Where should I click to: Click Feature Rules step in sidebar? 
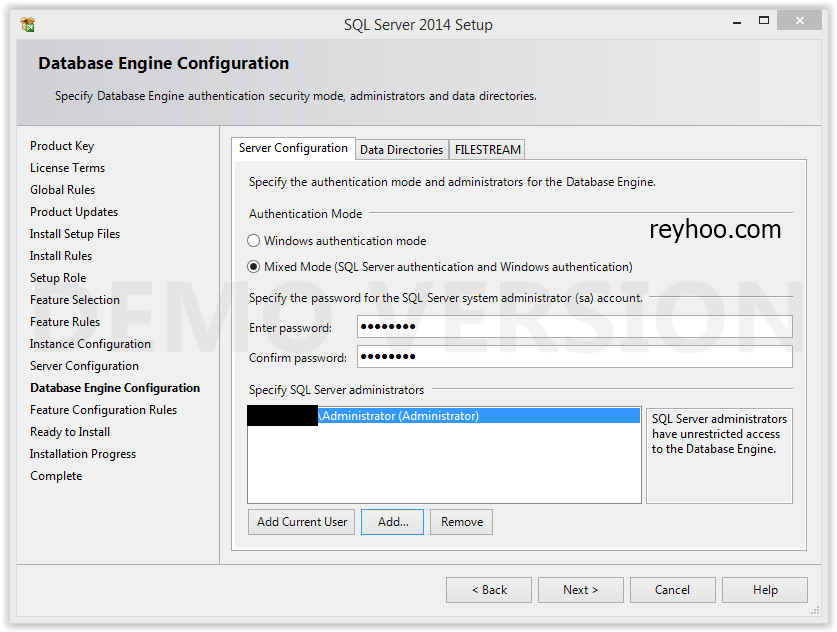65,321
